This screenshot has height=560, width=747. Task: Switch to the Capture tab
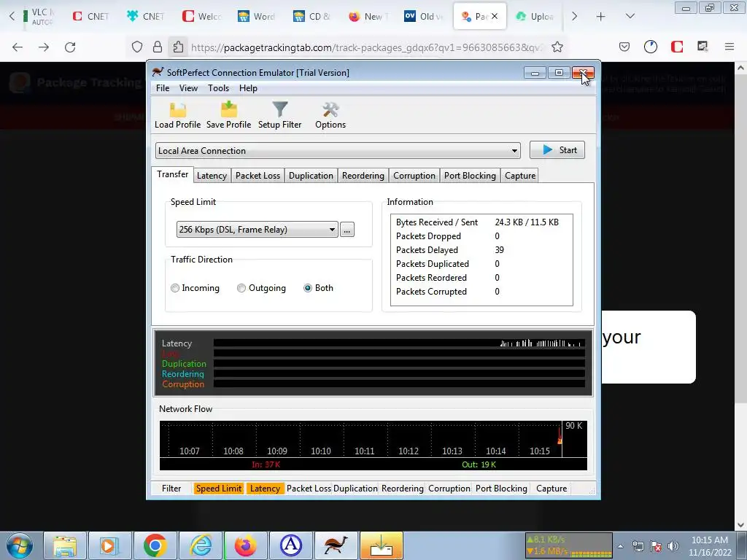point(519,176)
